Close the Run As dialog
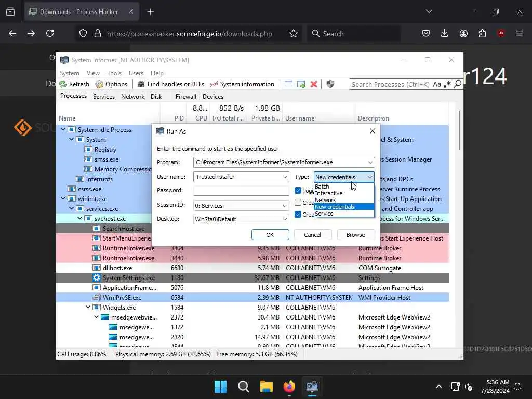The height and width of the screenshot is (399, 532). pos(372,131)
